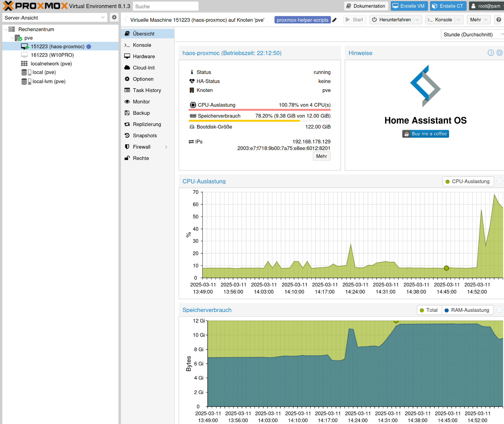Screen dimensions: 504x424
Task: Click the CPU chart data point marker
Action: pyautogui.click(x=446, y=268)
